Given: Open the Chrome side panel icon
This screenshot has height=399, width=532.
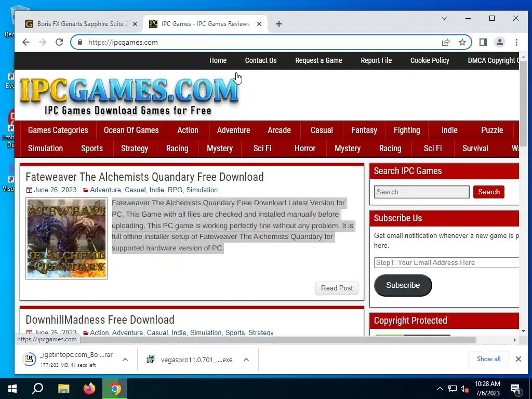Looking at the screenshot, I should click(483, 42).
